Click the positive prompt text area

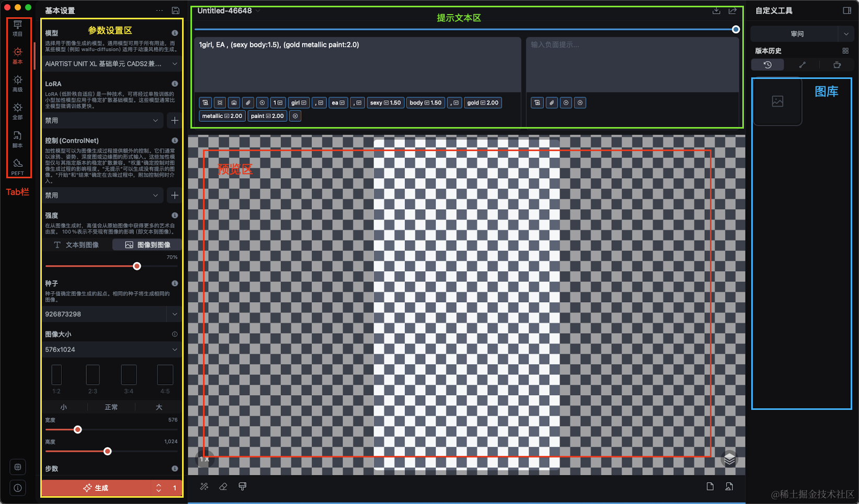pyautogui.click(x=357, y=64)
